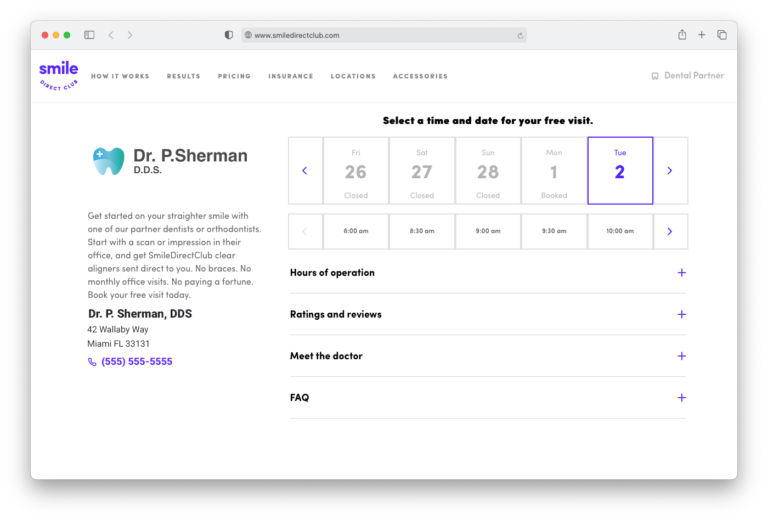Click the red close window button
The width and height of the screenshot is (768, 520).
pos(45,35)
